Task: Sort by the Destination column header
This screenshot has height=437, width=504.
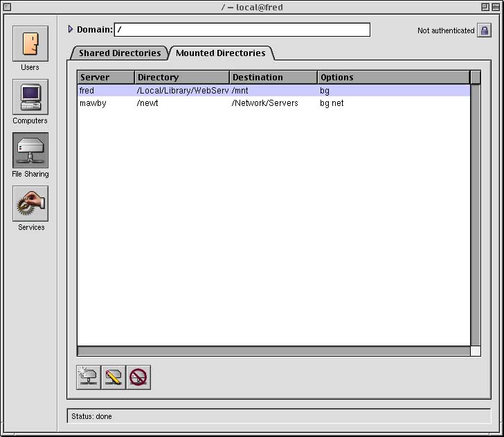Action: [273, 77]
